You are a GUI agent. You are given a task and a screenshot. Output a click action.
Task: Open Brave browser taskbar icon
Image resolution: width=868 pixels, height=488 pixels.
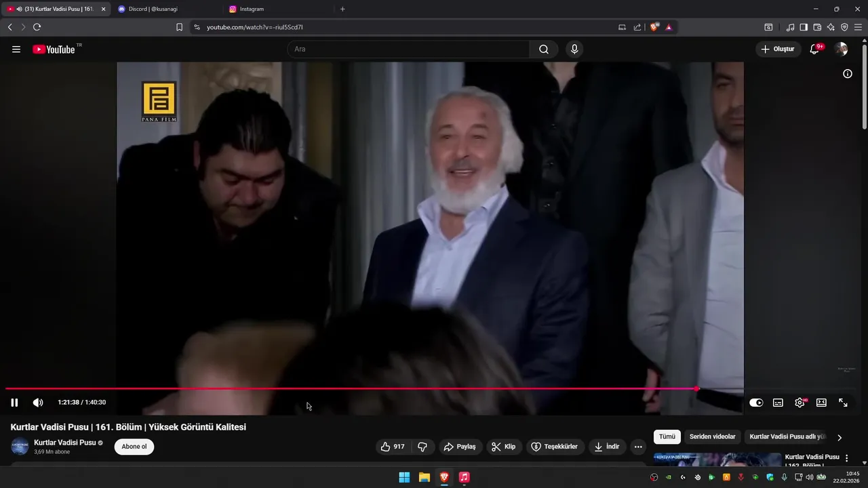(x=444, y=477)
